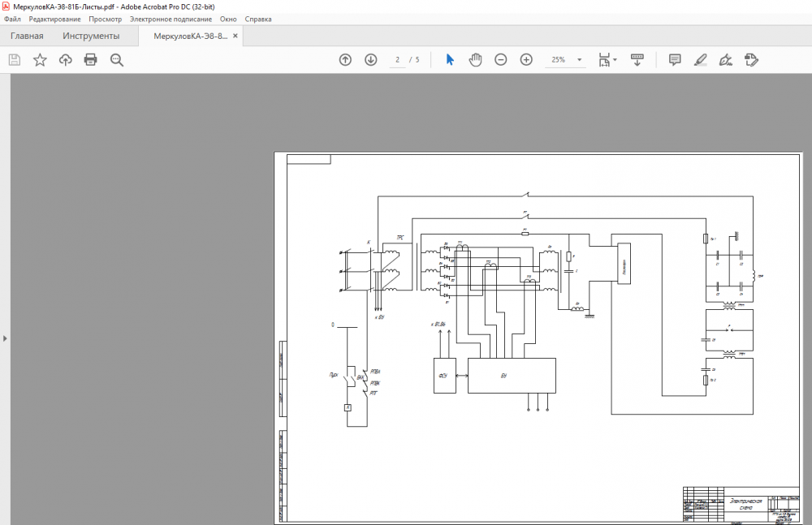This screenshot has height=525, width=812.
Task: Zoom in with the plus button
Action: click(x=526, y=60)
